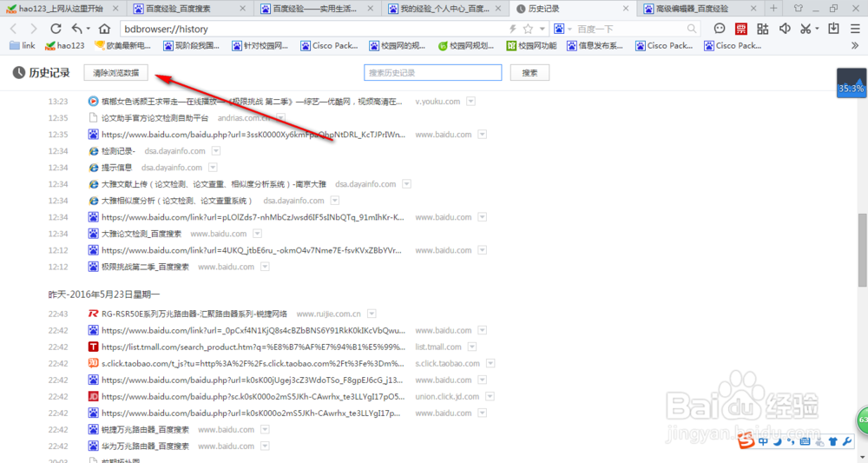The width and height of the screenshot is (868, 463).
Task: Mute sound with speaker icon
Action: (785, 29)
